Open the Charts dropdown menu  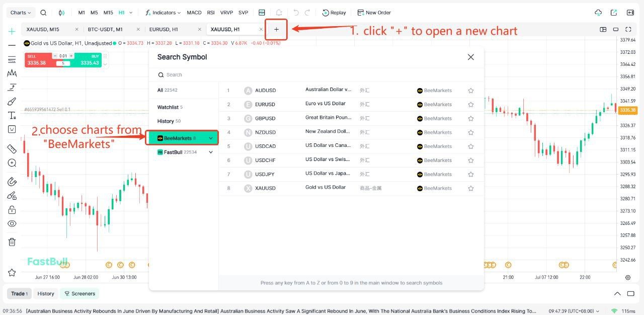coord(21,13)
